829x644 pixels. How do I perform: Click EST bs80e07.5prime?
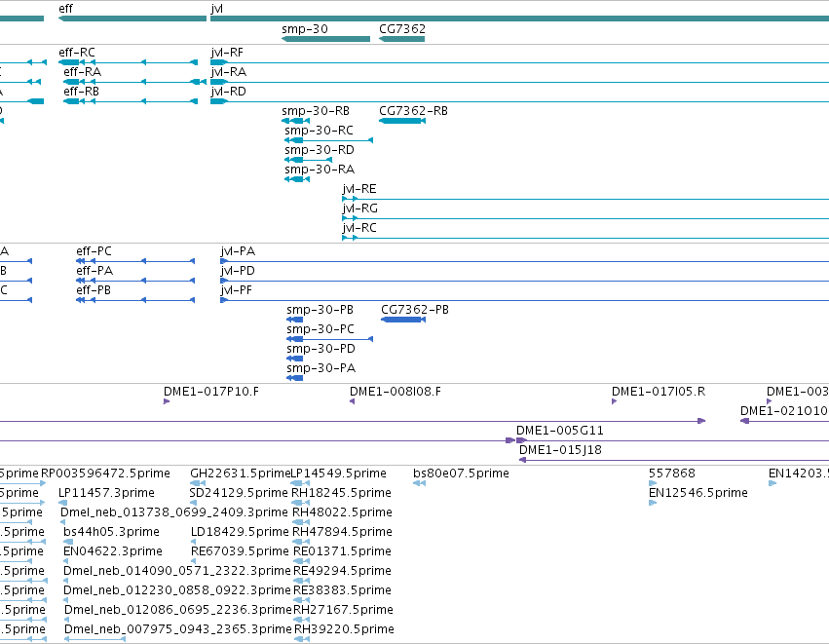(x=419, y=482)
